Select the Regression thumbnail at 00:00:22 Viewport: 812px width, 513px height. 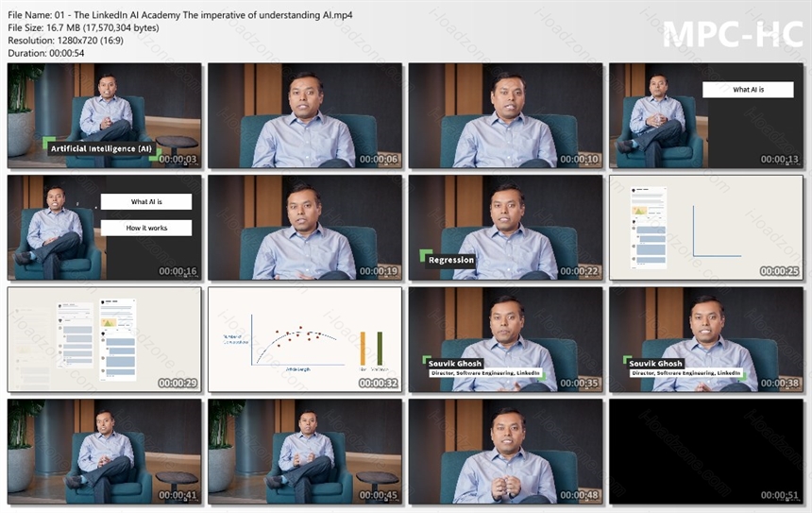coord(505,228)
